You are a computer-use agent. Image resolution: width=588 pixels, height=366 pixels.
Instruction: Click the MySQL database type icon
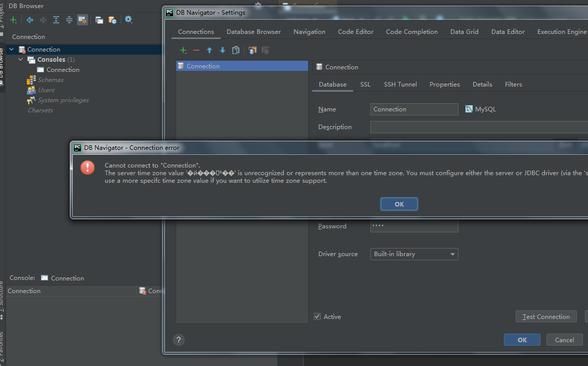(x=469, y=109)
